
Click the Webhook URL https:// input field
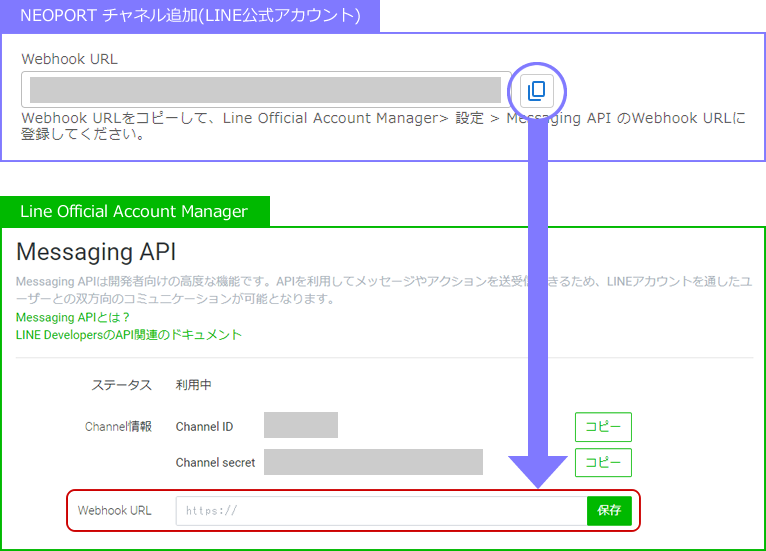[x=382, y=511]
